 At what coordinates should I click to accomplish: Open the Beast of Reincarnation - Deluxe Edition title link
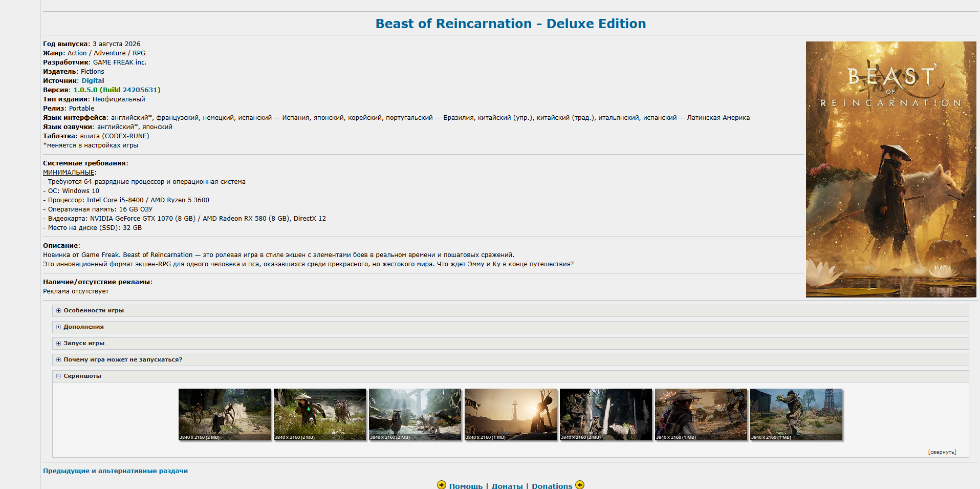click(x=511, y=24)
